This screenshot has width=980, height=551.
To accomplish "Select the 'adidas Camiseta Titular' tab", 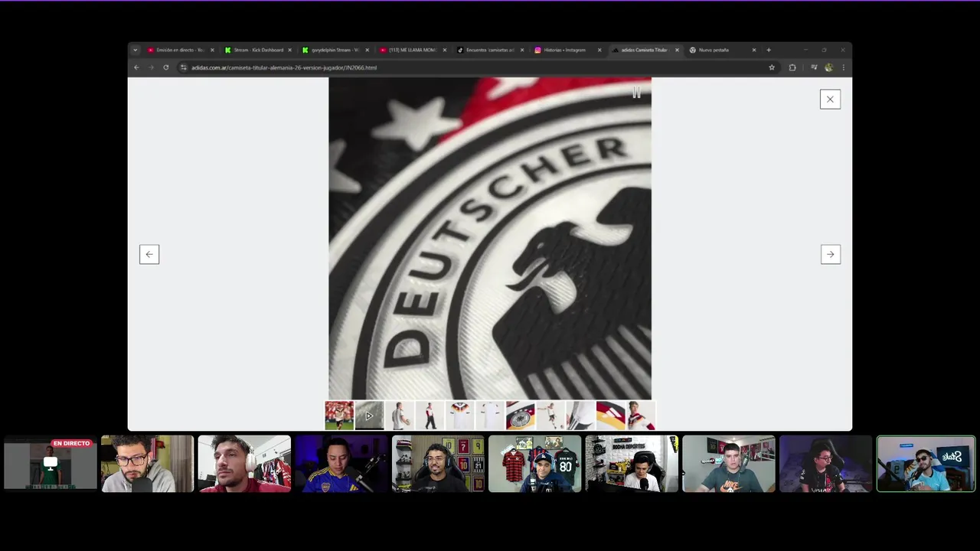I will coord(645,50).
